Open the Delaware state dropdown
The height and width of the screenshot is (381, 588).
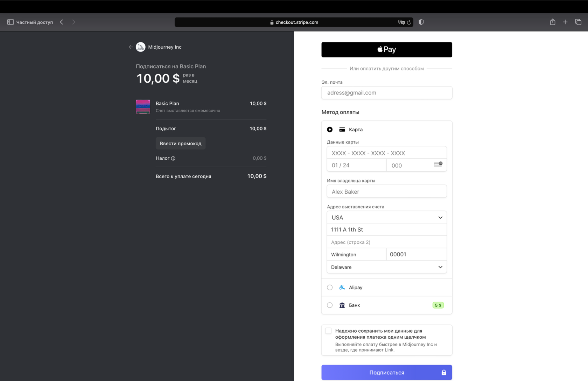click(387, 267)
